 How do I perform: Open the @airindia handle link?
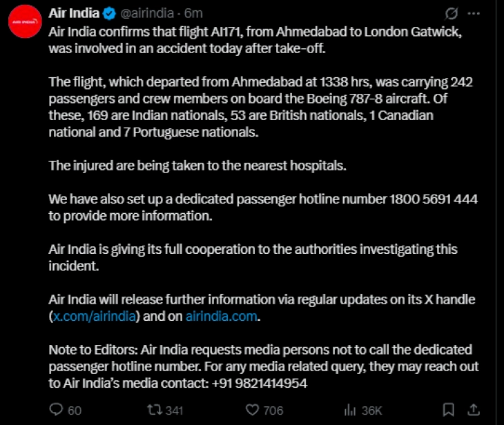point(147,13)
